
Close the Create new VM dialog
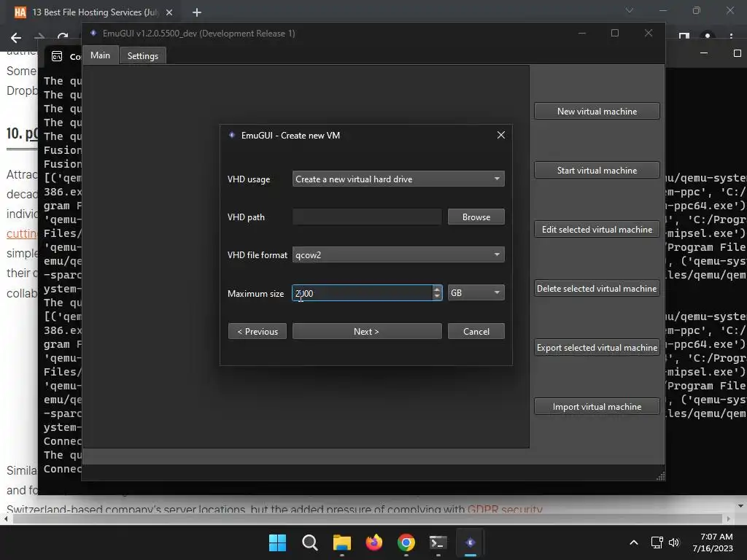tap(500, 135)
